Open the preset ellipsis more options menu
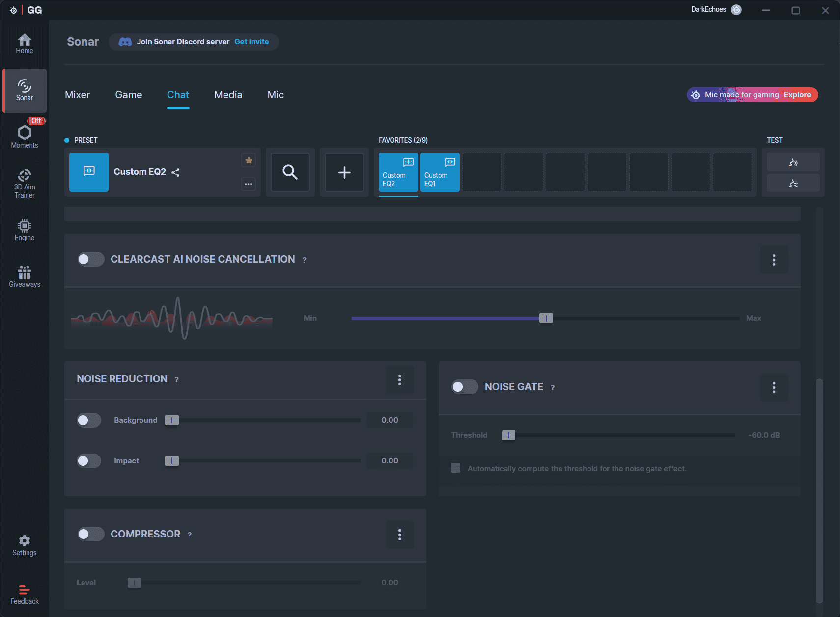 [x=249, y=184]
